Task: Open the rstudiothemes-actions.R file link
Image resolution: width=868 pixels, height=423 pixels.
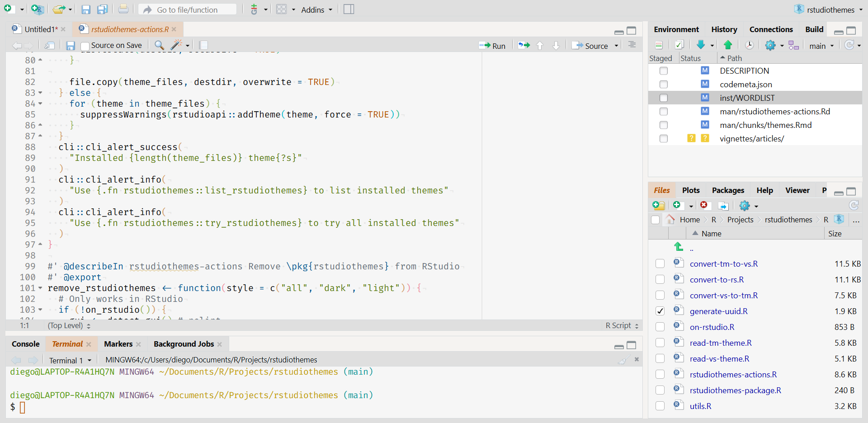Action: [733, 374]
